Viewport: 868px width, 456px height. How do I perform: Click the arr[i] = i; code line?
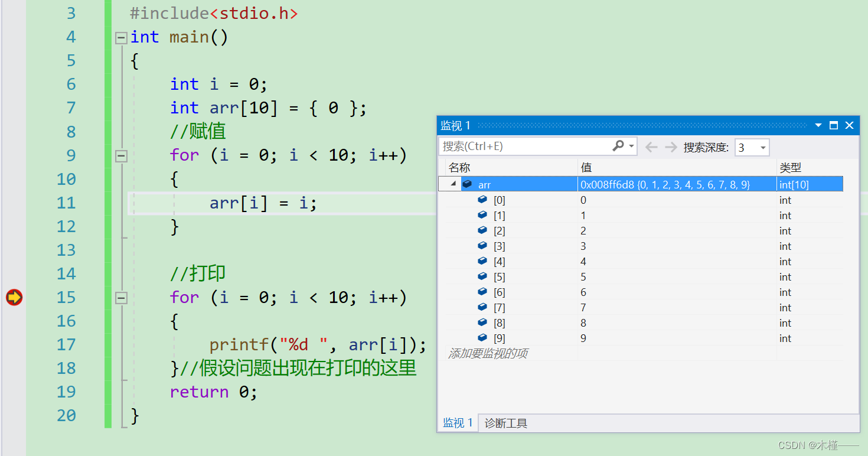click(x=263, y=203)
